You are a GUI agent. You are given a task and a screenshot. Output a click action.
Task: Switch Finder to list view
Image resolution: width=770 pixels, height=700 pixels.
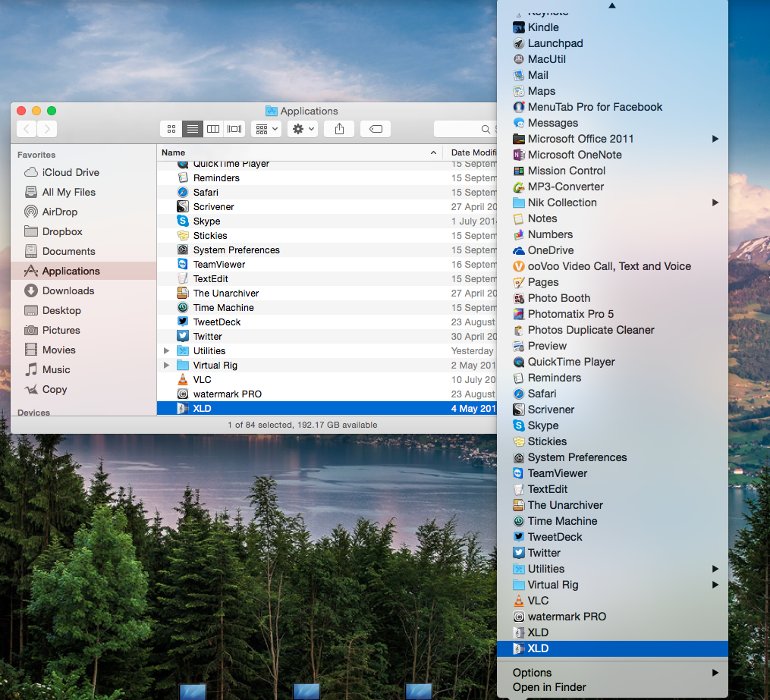click(193, 129)
